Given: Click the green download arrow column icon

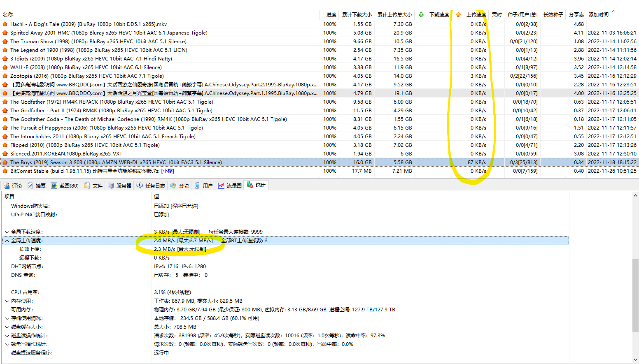Looking at the screenshot, I should tap(421, 15).
